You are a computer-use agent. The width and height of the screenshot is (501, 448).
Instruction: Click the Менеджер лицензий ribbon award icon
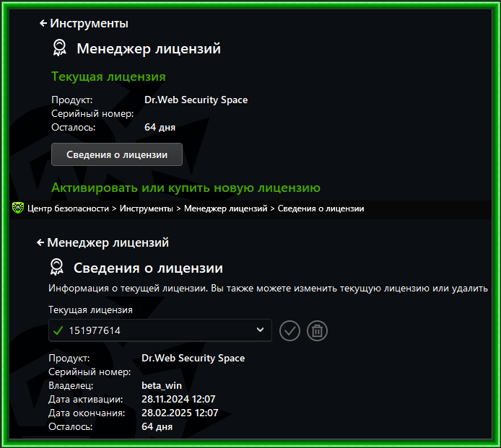(59, 48)
